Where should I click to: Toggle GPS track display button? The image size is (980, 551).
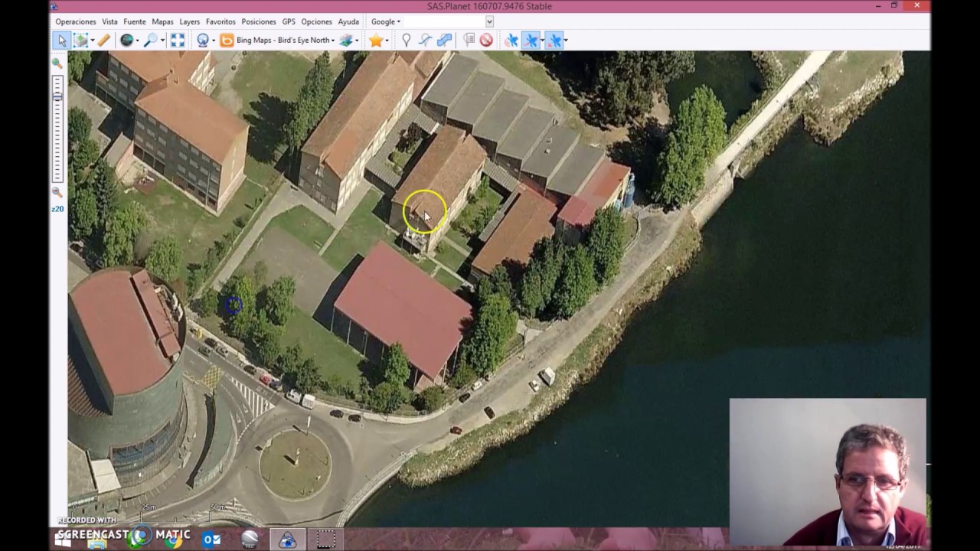coord(531,40)
